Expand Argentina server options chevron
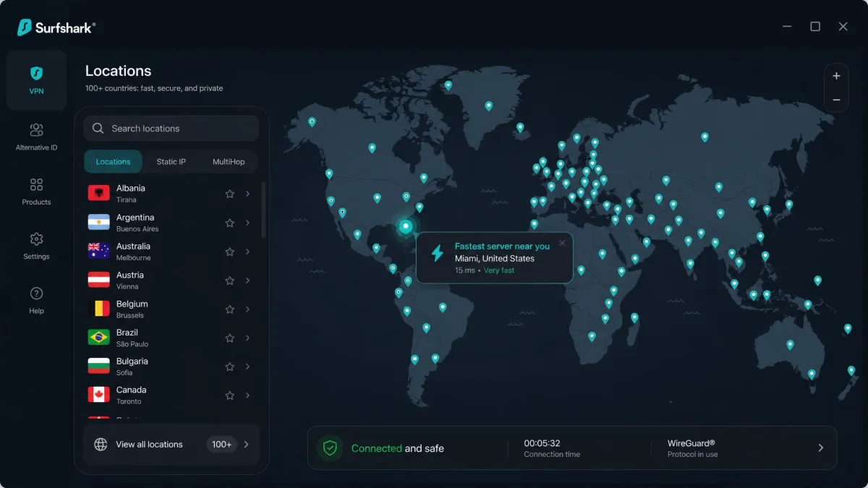The image size is (868, 488). point(247,223)
